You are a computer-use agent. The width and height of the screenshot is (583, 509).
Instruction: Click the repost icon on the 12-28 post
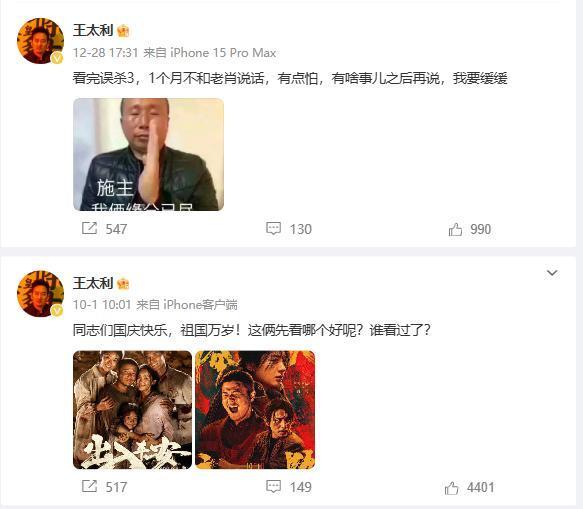pos(89,228)
